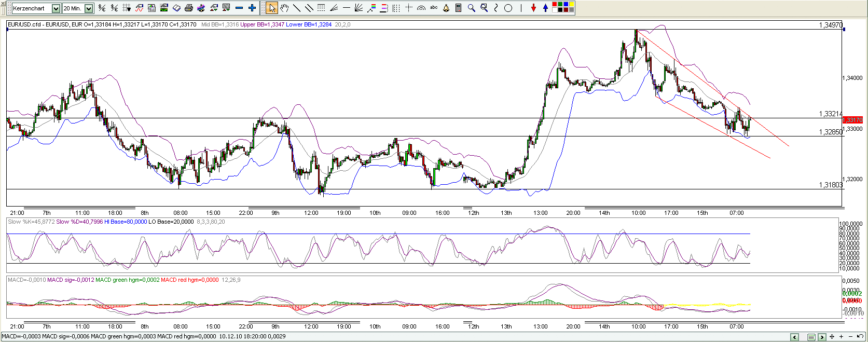Click the Upper BB=1,3347 label
The image size is (868, 342).
[x=262, y=24]
